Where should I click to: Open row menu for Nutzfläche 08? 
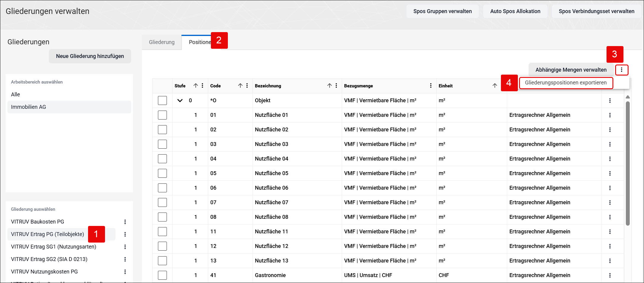pos(610,217)
